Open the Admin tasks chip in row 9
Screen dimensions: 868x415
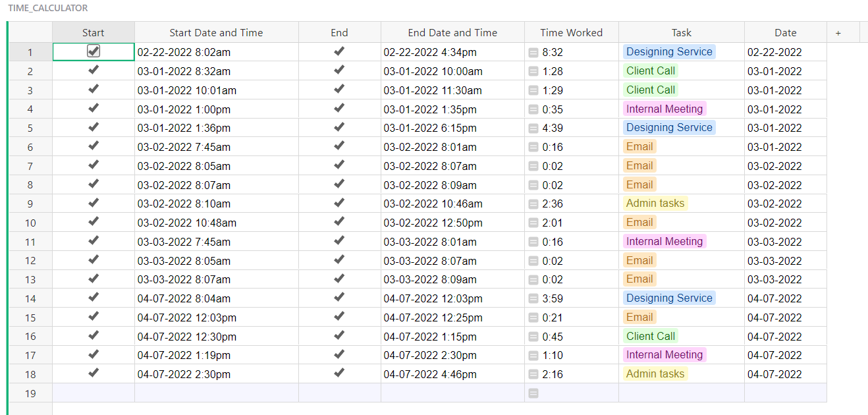pos(655,204)
